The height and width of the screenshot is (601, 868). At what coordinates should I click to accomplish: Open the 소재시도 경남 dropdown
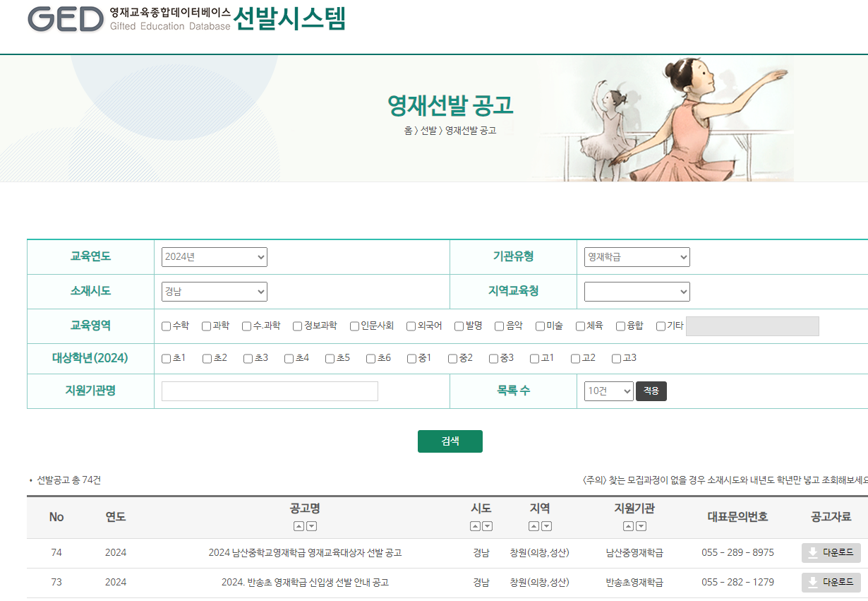215,292
